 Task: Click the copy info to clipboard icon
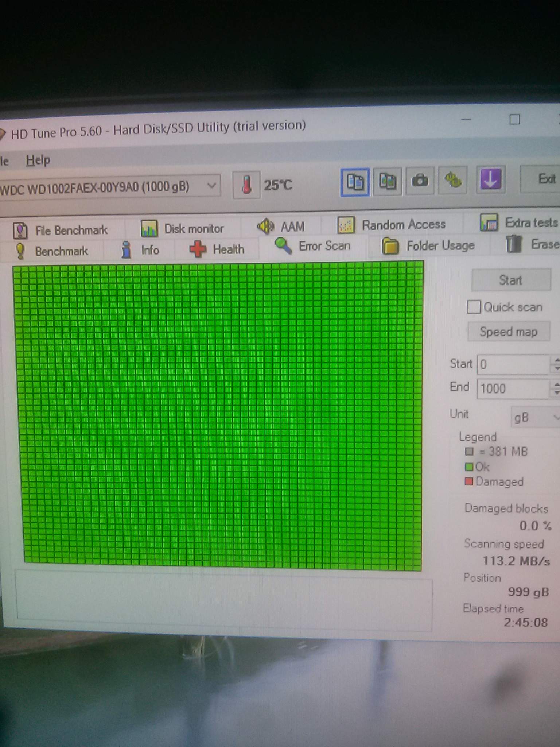355,182
